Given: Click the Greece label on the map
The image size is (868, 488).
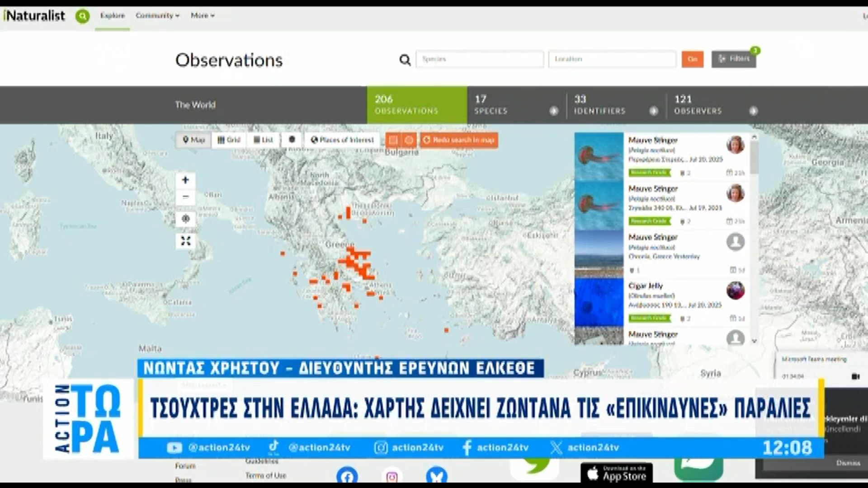Looking at the screenshot, I should click(x=340, y=244).
